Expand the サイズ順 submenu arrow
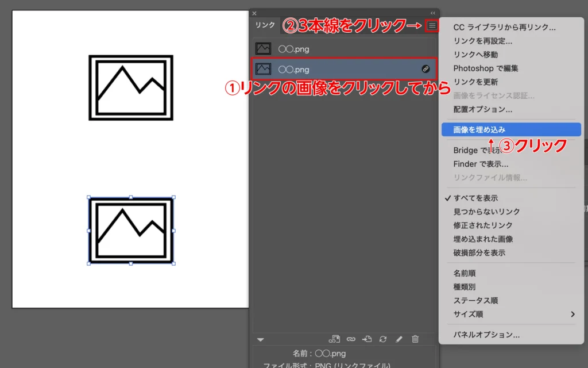588x368 pixels. [572, 314]
